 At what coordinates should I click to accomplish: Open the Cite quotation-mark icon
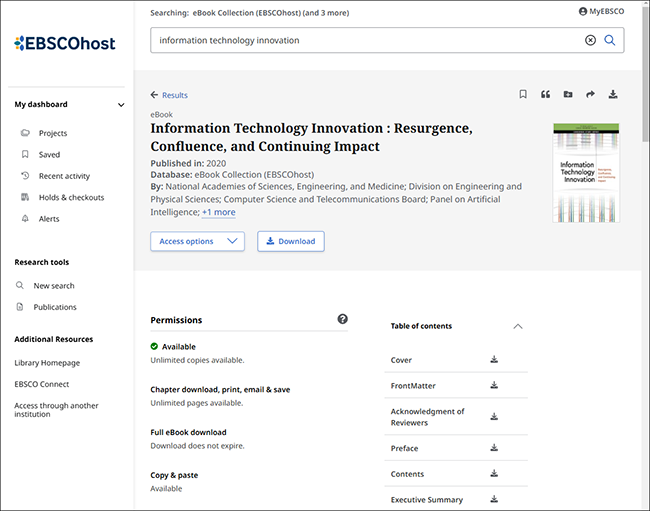click(x=546, y=94)
